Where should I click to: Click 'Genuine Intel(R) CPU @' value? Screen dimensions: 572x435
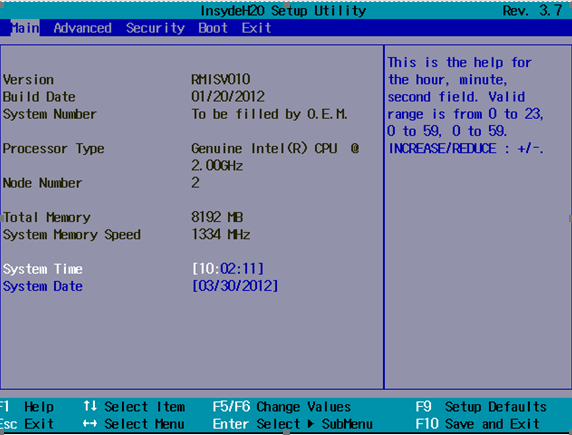(275, 149)
